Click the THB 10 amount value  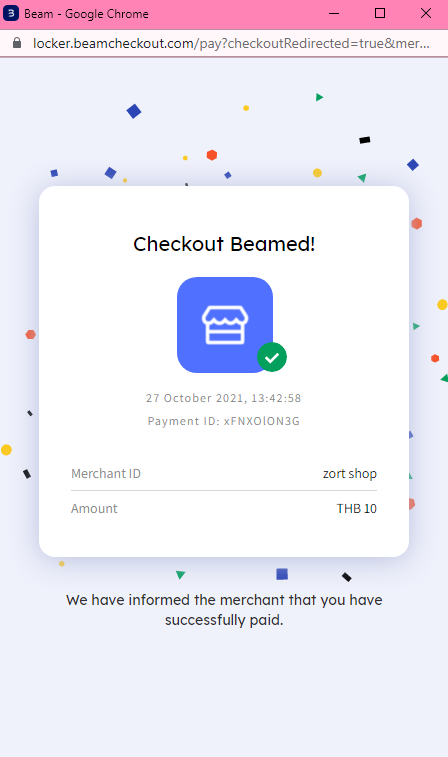pyautogui.click(x=357, y=508)
